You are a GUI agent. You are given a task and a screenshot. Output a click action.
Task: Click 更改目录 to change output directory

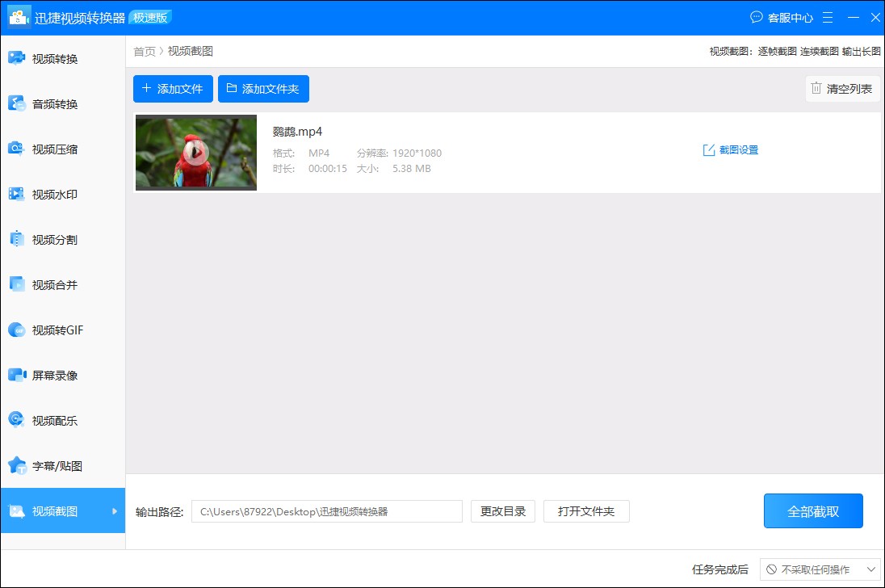[502, 510]
